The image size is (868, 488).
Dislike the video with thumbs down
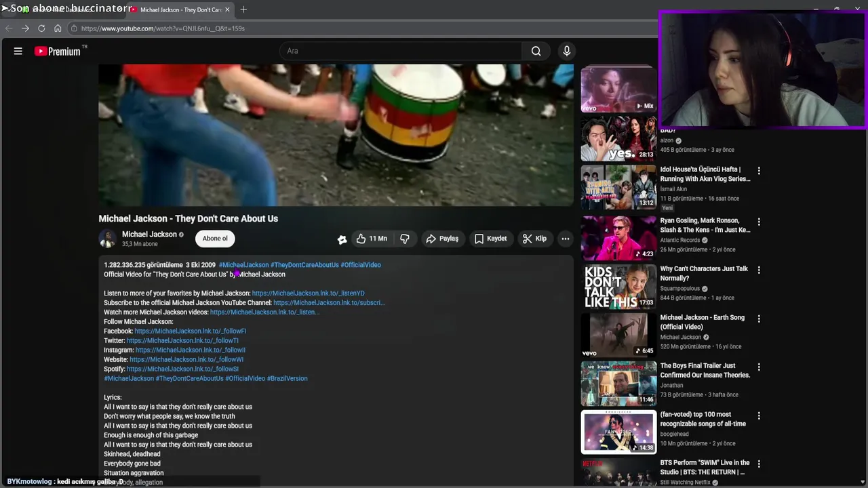point(405,239)
